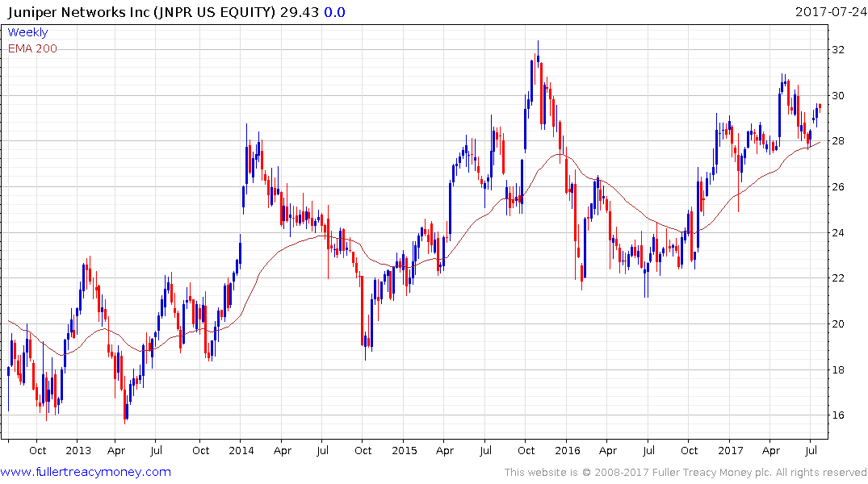Click the 24 price axis label
The image size is (868, 484).
838,233
